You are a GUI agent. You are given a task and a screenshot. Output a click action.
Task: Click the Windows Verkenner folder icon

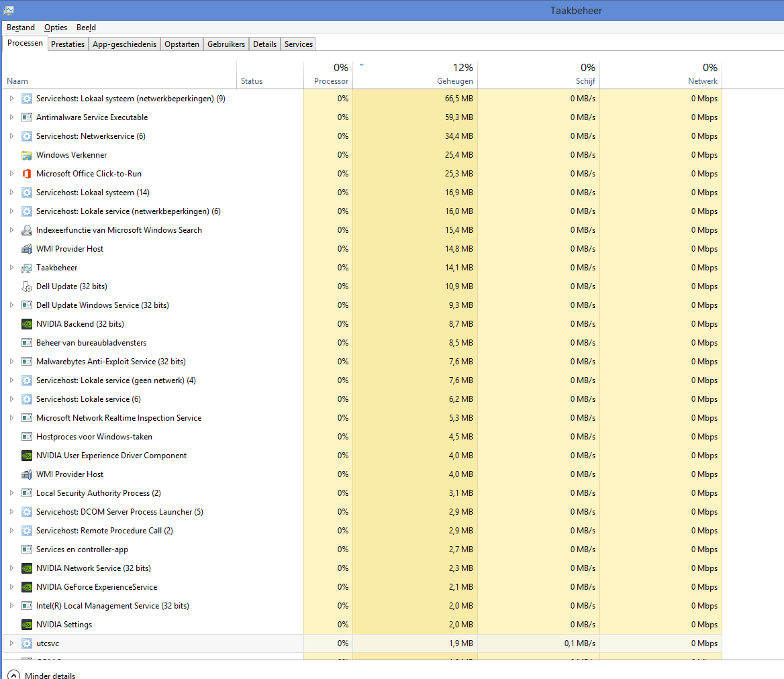[x=27, y=155]
